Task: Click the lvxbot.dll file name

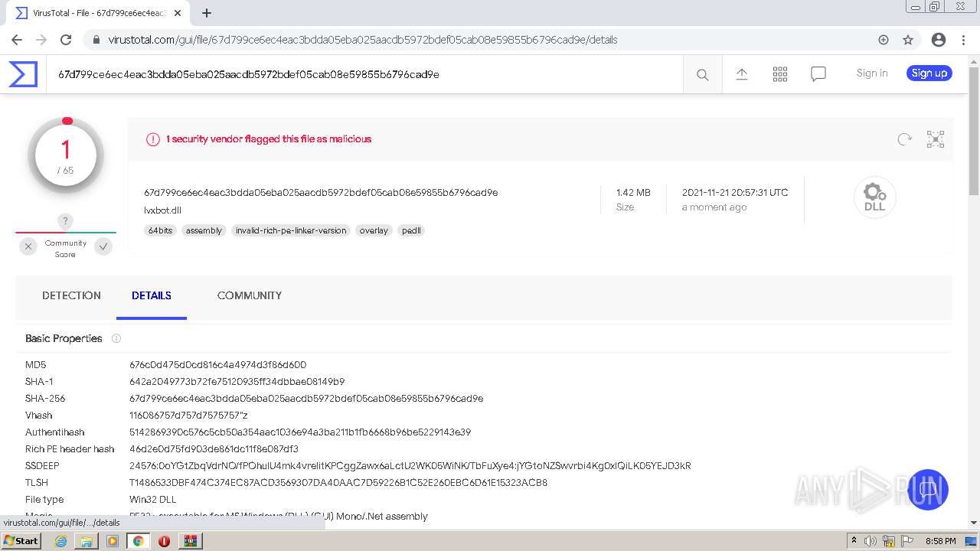Action: (x=162, y=210)
